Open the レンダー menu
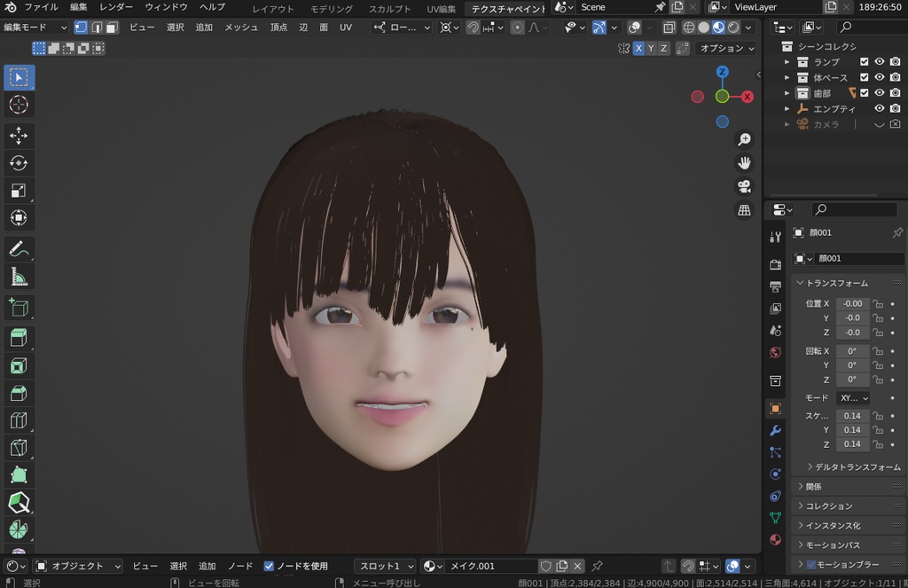The image size is (908, 588). click(116, 7)
